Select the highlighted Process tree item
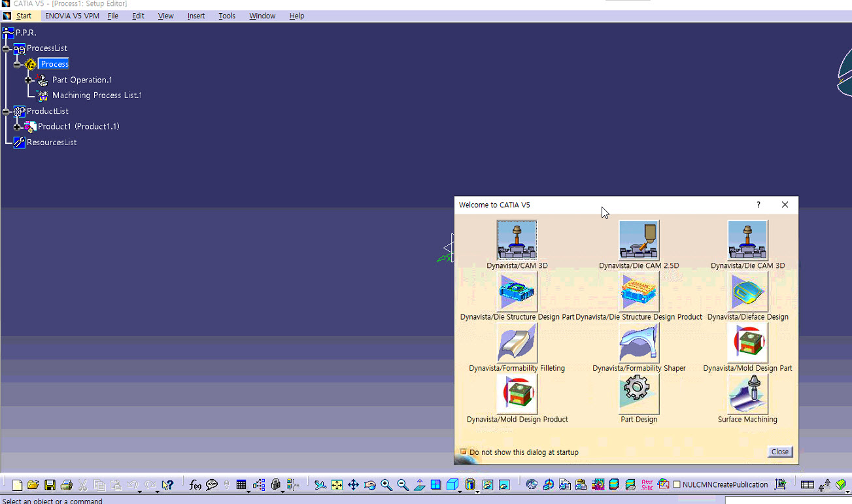Viewport: 852px width, 504px height. [54, 64]
